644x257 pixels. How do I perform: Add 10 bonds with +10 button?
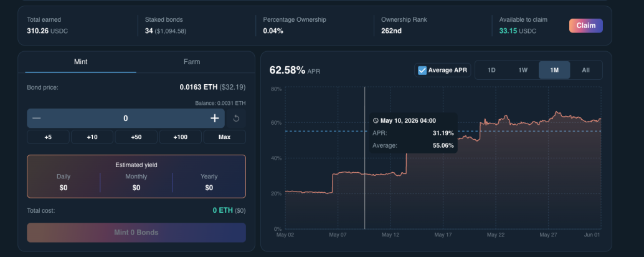coord(92,137)
